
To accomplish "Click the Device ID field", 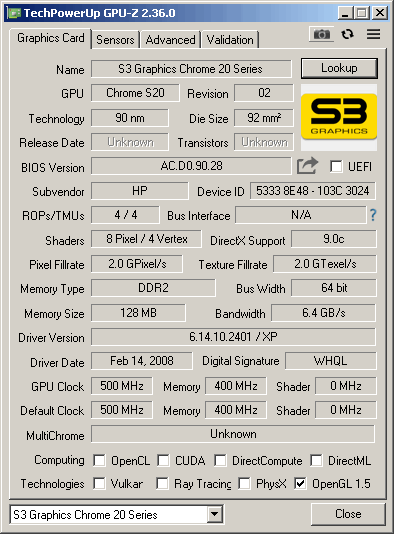I will (313, 191).
